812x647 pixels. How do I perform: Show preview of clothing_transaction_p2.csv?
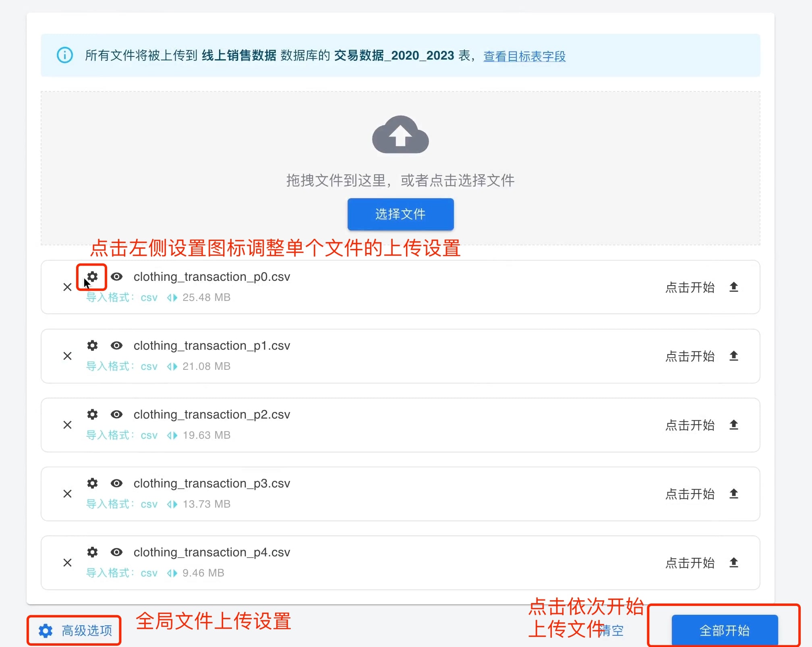117,414
